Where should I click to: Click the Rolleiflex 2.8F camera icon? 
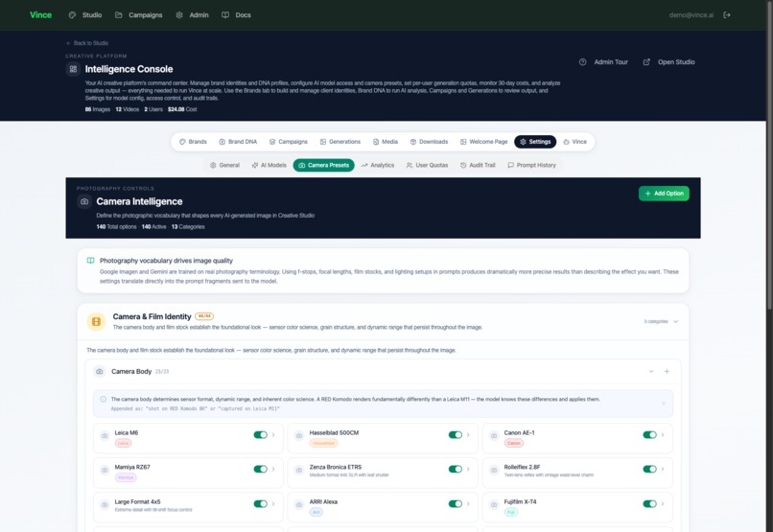coord(494,471)
